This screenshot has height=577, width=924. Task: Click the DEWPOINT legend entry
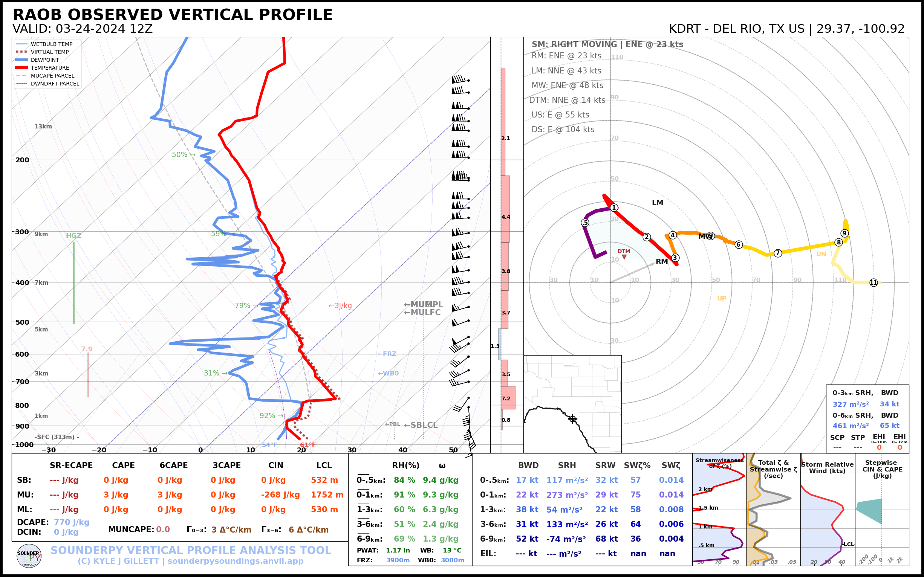(45, 60)
